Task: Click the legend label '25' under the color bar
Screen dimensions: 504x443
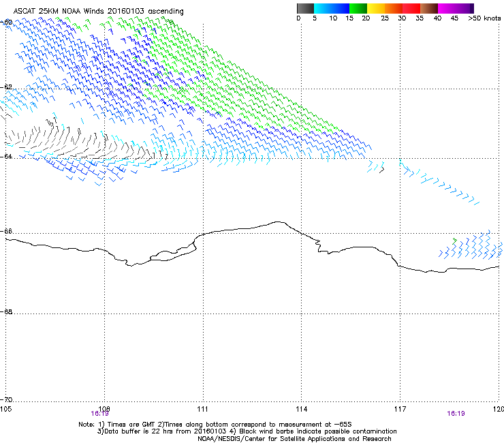Action: point(385,18)
